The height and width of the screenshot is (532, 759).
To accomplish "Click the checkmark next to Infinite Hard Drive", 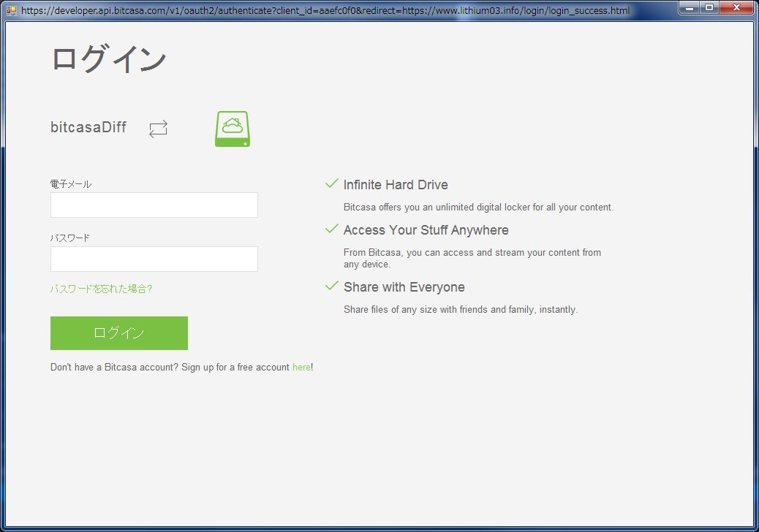I will 331,183.
